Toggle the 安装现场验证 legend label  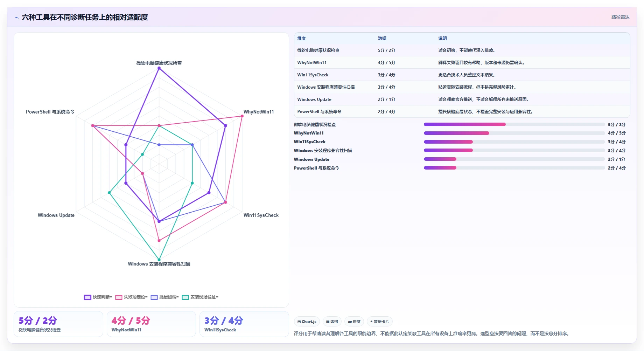coord(204,297)
